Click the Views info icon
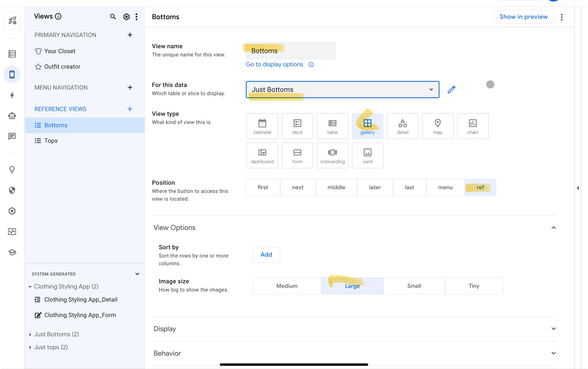The height and width of the screenshot is (369, 588). [x=58, y=16]
